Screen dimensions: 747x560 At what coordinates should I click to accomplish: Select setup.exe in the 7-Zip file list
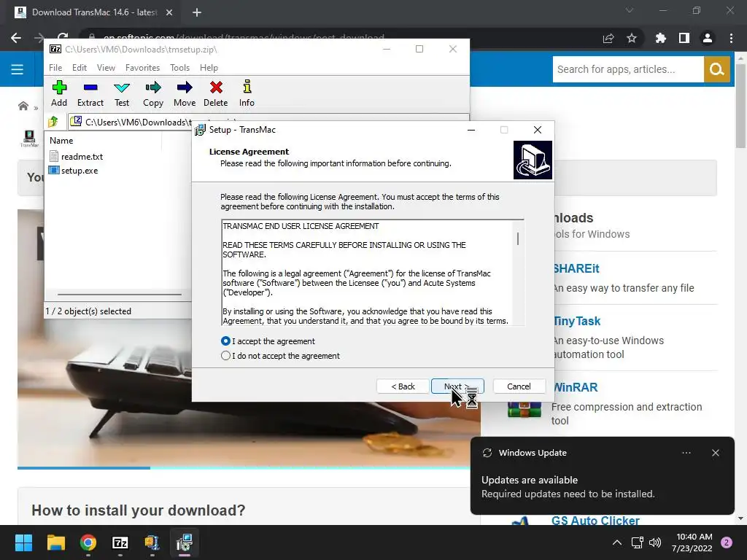pyautogui.click(x=74, y=171)
